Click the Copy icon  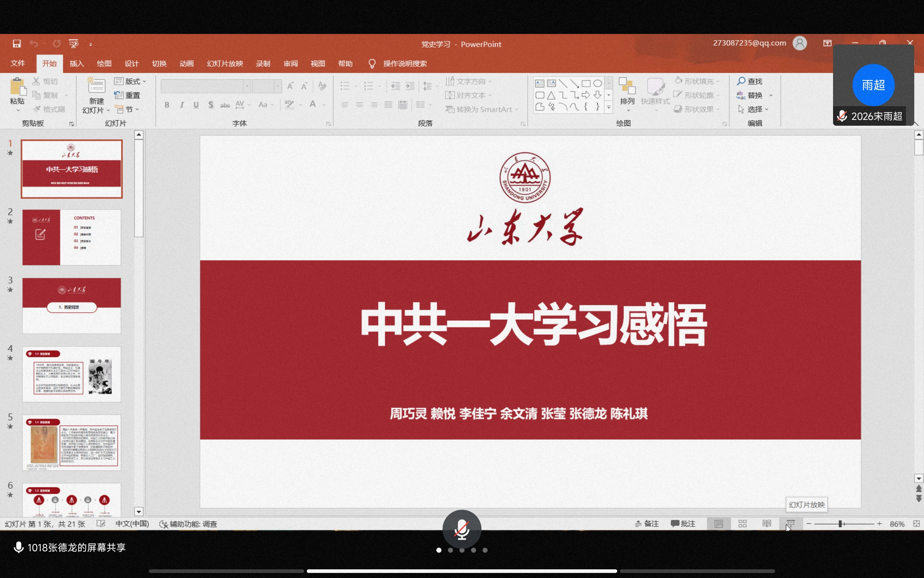click(x=36, y=95)
